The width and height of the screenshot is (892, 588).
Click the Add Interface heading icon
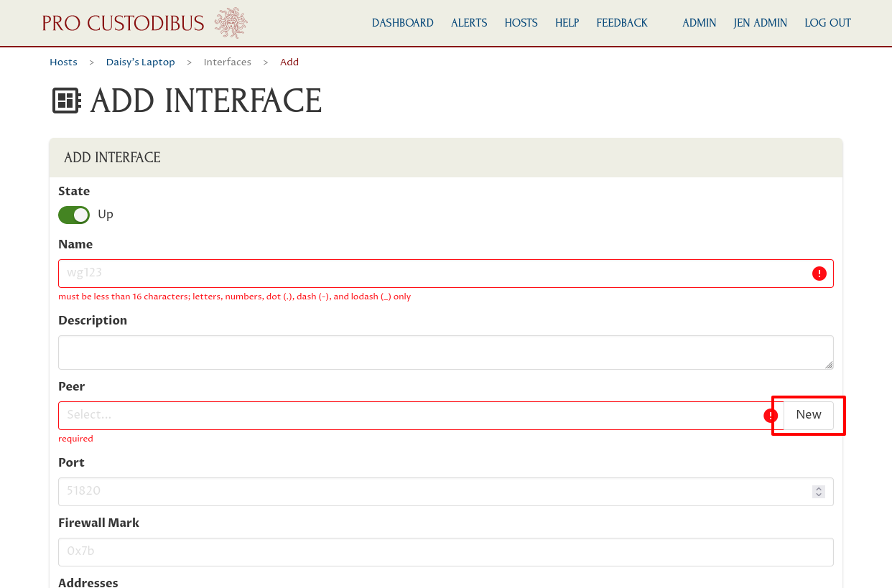[x=67, y=101]
